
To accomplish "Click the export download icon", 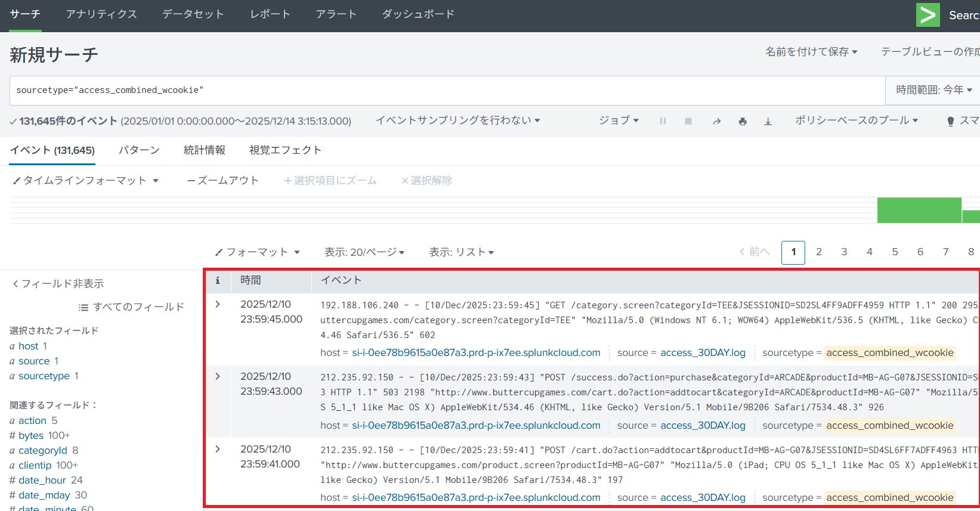I will point(768,121).
